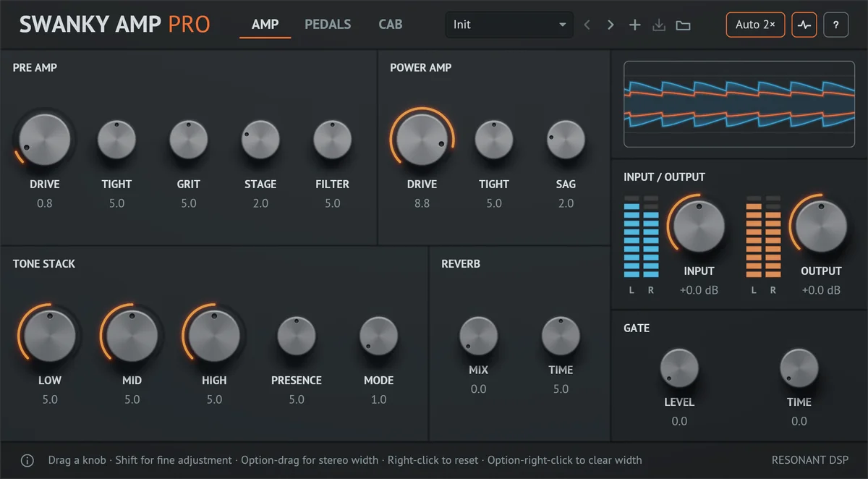Click the waveform scope display
This screenshot has width=868, height=479.
(739, 105)
